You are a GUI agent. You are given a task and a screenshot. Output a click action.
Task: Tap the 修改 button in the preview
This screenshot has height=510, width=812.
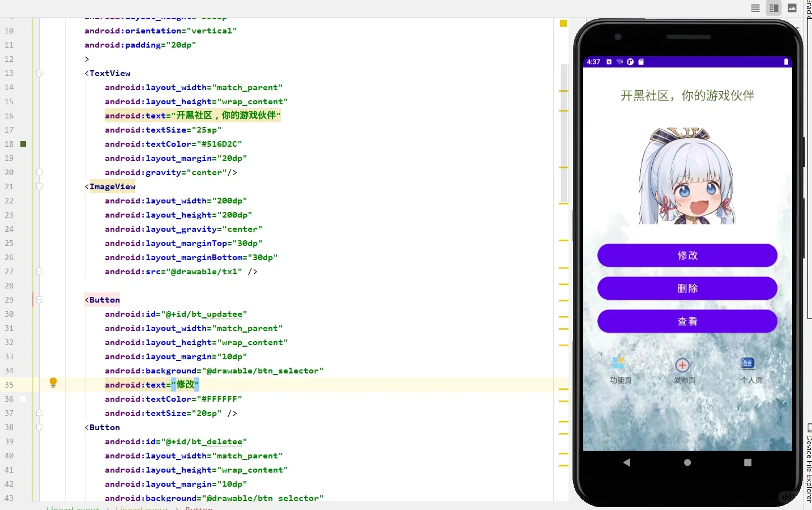pyautogui.click(x=686, y=256)
